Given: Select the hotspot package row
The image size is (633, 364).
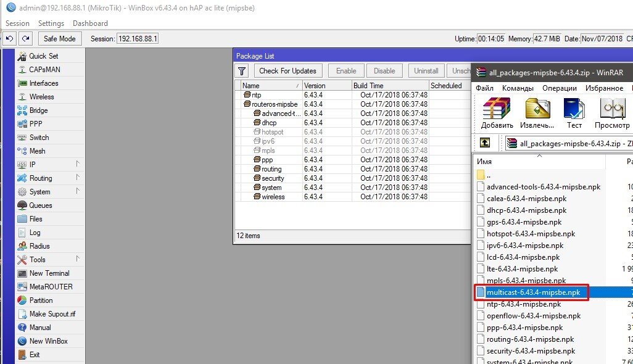Looking at the screenshot, I should [x=353, y=132].
